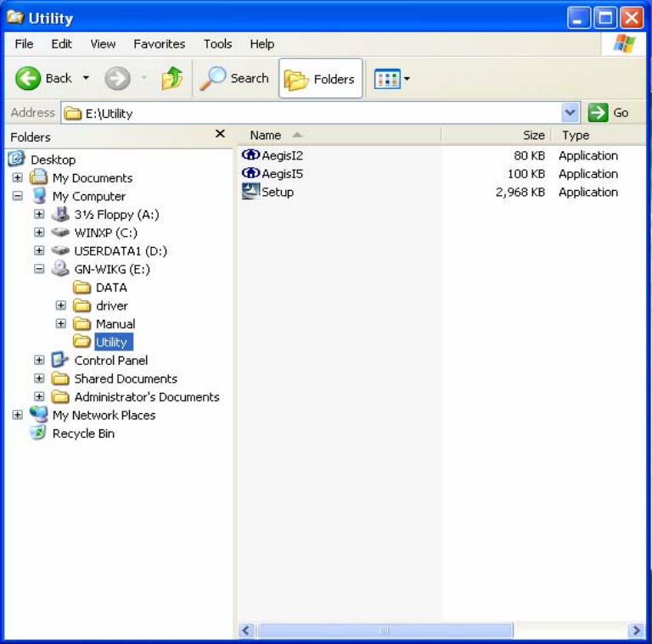Sort by the Name column header
The width and height of the screenshot is (652, 644).
340,136
